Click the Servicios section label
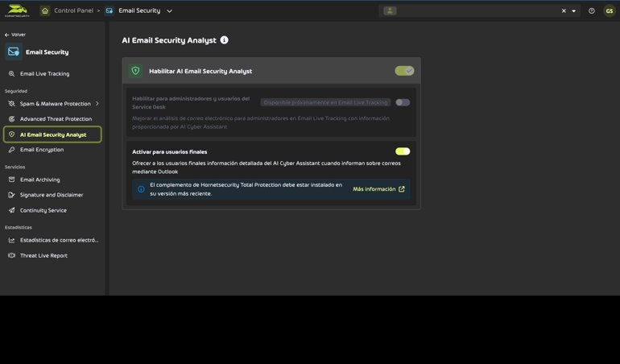 coord(15,167)
